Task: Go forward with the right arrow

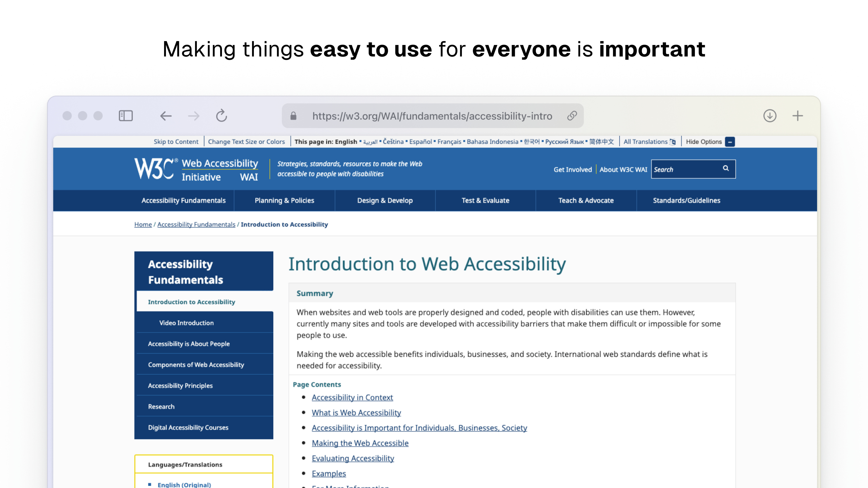Action: (x=194, y=116)
